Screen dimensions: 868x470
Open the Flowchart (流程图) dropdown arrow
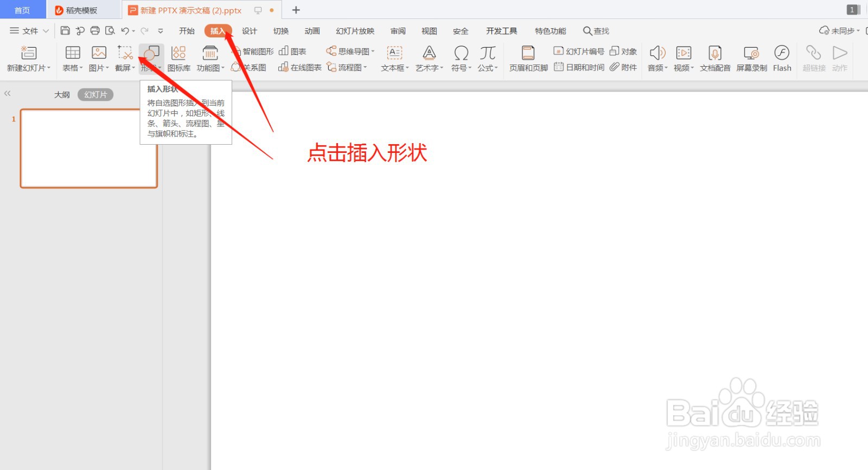click(365, 67)
